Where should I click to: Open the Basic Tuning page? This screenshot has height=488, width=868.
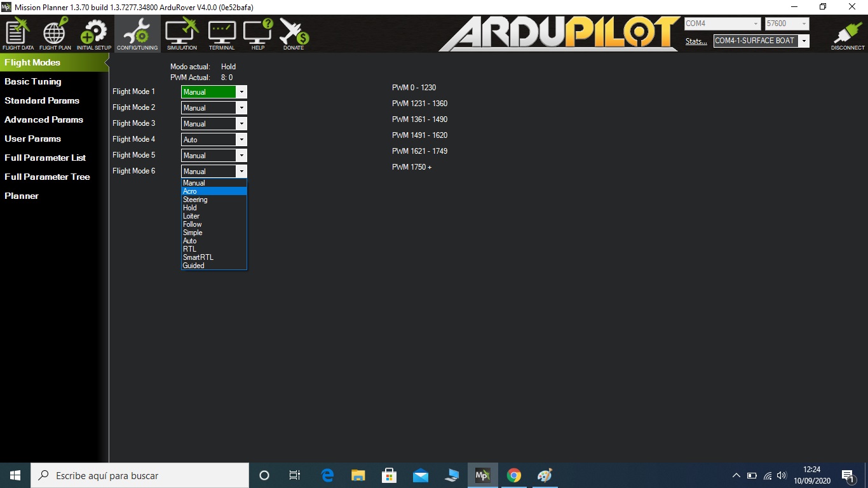[33, 81]
